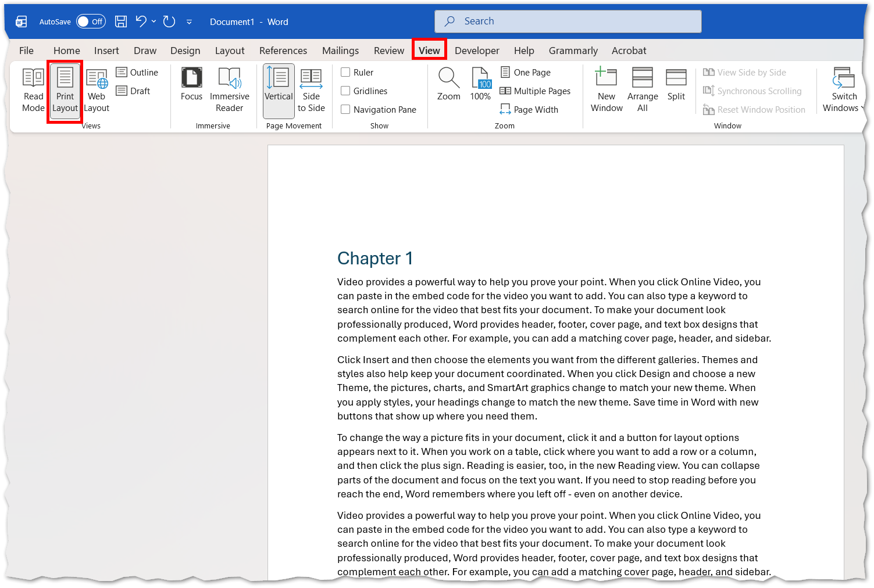Split the document window
This screenshot has width=874, height=588.
click(x=676, y=85)
